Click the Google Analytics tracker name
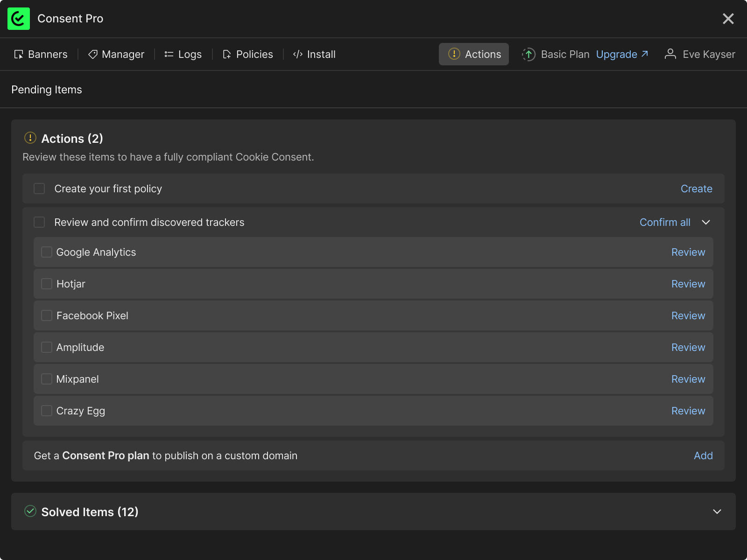The image size is (747, 560). (x=96, y=252)
